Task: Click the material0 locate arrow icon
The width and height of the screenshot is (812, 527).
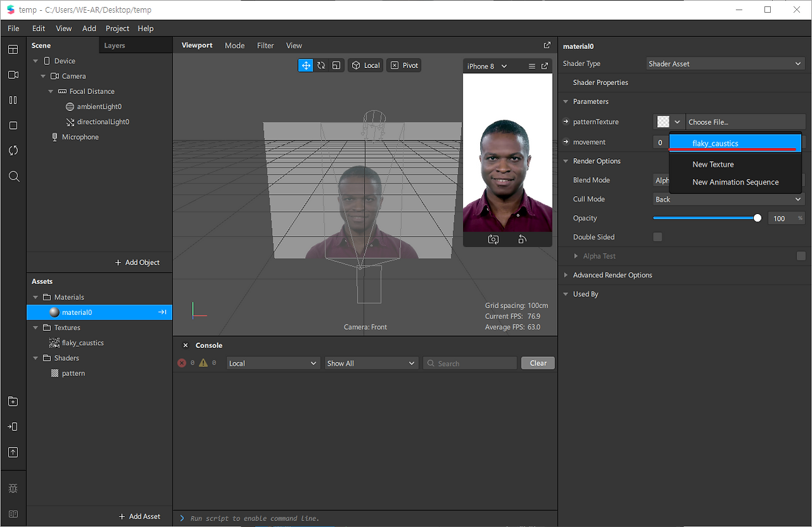Action: [x=162, y=312]
